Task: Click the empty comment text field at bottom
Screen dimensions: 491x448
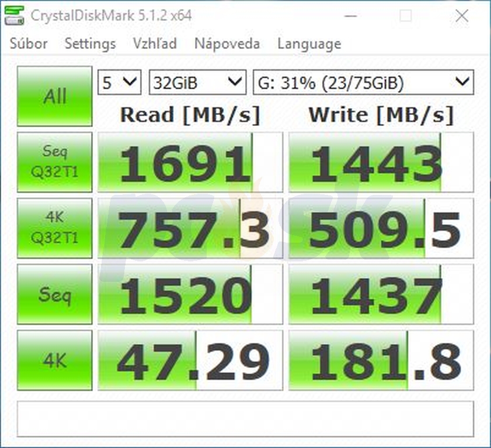Action: click(245, 419)
